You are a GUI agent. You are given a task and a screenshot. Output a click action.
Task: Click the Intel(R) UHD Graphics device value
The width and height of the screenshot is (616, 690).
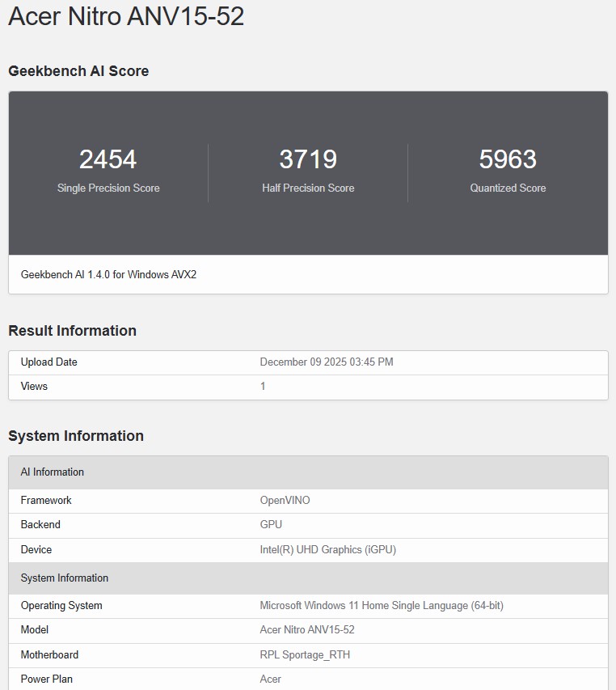click(327, 550)
